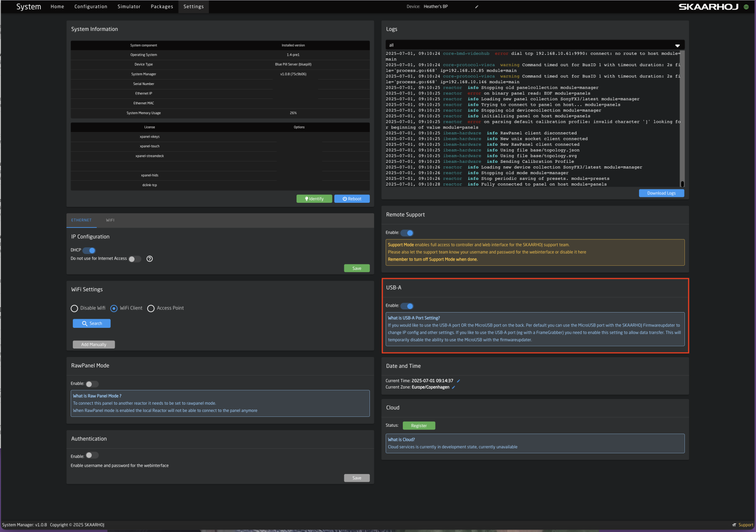The height and width of the screenshot is (532, 756).
Task: Open the Packages menu
Action: click(x=162, y=7)
